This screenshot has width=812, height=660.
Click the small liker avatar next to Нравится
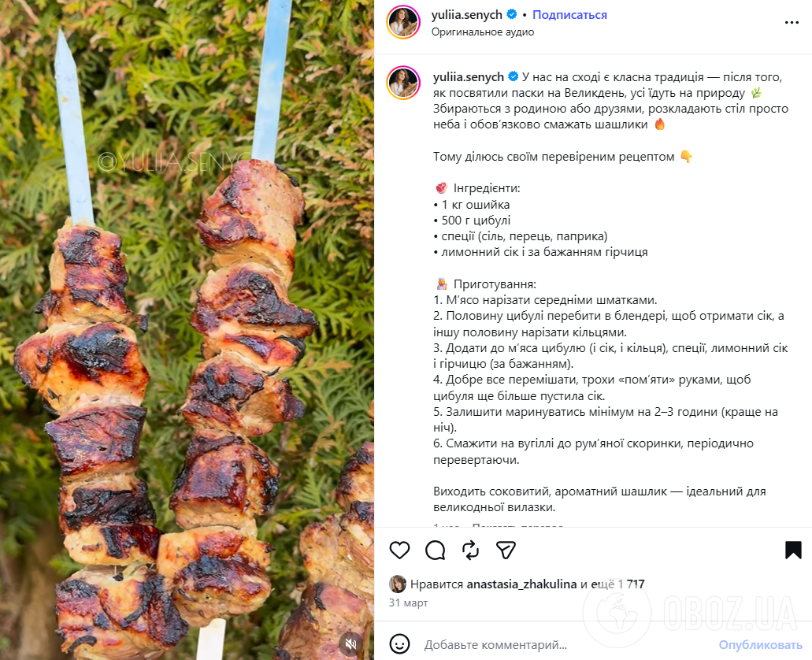tap(398, 584)
